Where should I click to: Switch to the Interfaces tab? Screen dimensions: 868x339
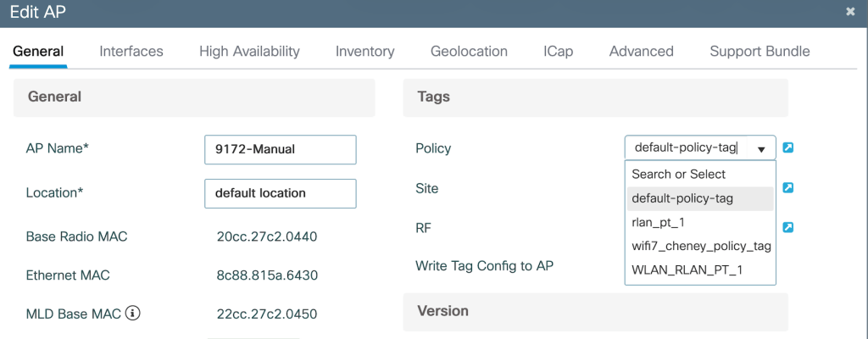[x=131, y=51]
